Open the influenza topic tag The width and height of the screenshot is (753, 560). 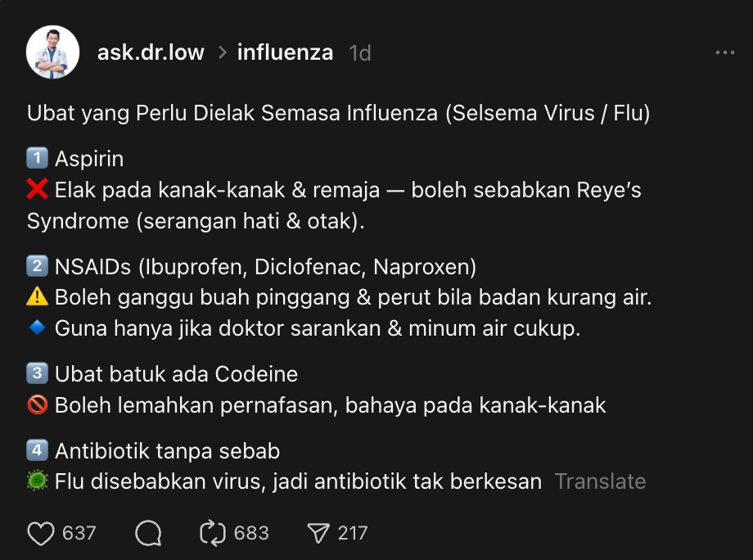[285, 53]
